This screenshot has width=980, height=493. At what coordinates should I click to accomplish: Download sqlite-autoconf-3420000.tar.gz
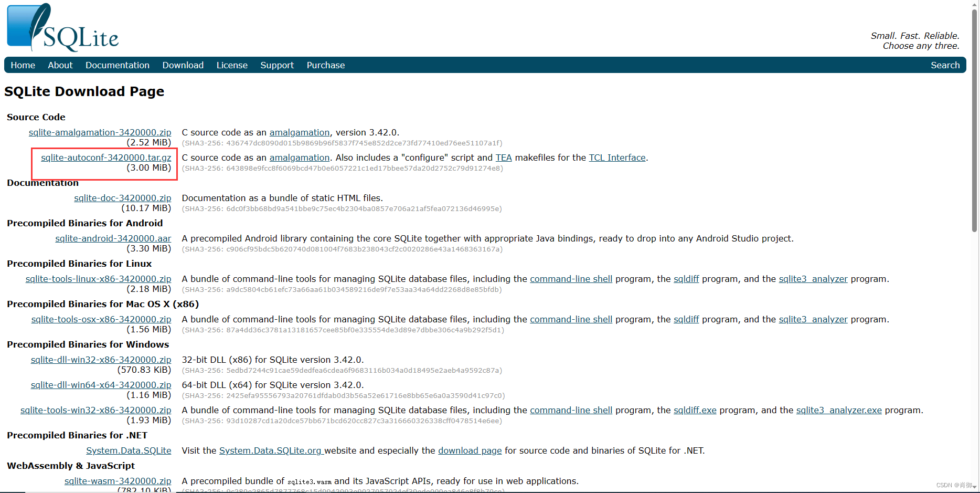point(106,158)
